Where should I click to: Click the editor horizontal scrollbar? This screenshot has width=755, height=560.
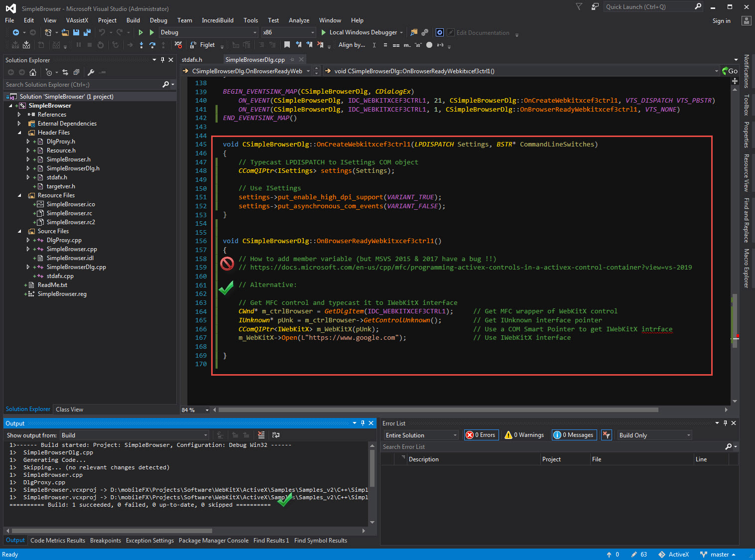(438, 410)
